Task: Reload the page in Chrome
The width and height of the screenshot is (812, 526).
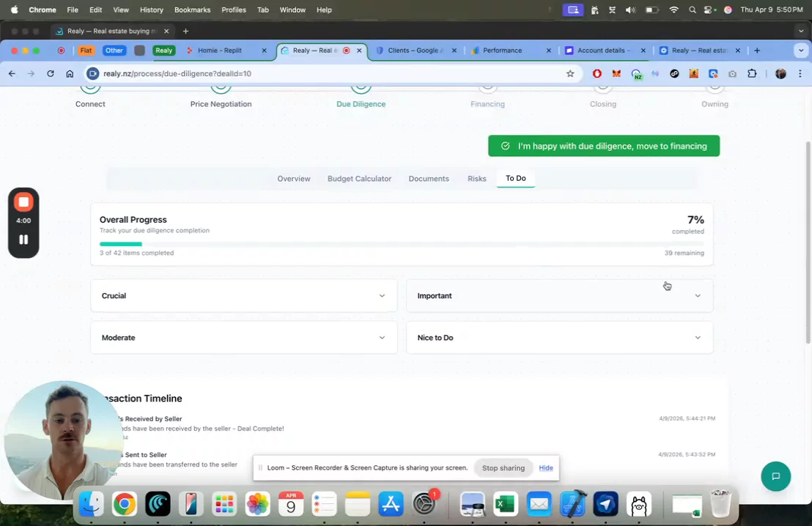Action: click(x=51, y=73)
